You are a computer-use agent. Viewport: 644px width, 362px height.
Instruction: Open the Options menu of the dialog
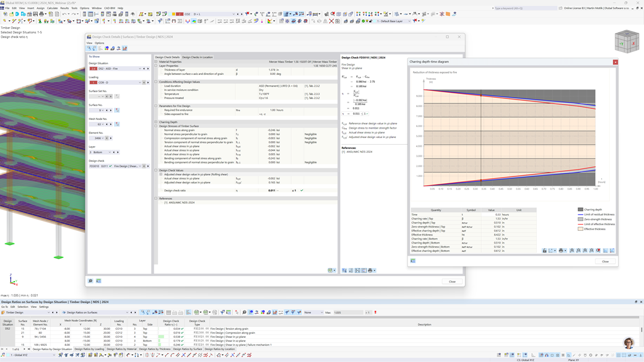[98, 43]
